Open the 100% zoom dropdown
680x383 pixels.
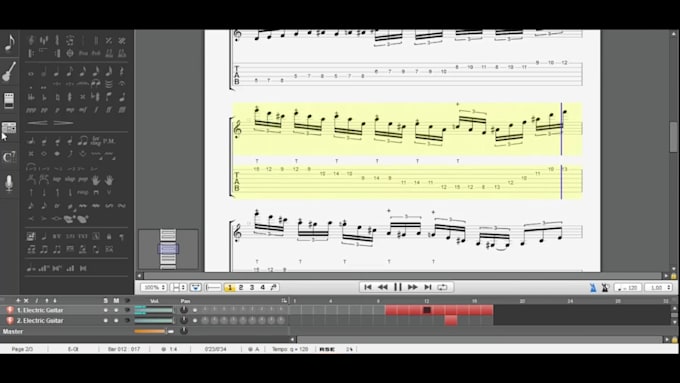[x=154, y=288]
